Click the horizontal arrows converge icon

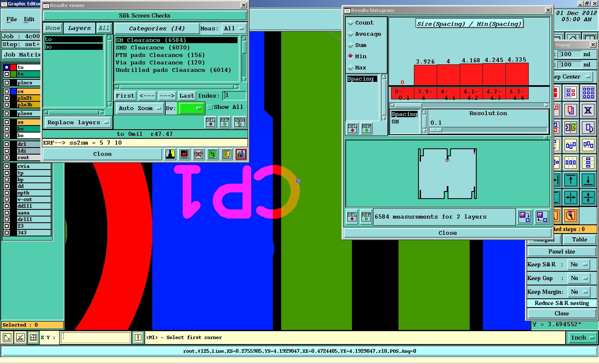pyautogui.click(x=571, y=197)
